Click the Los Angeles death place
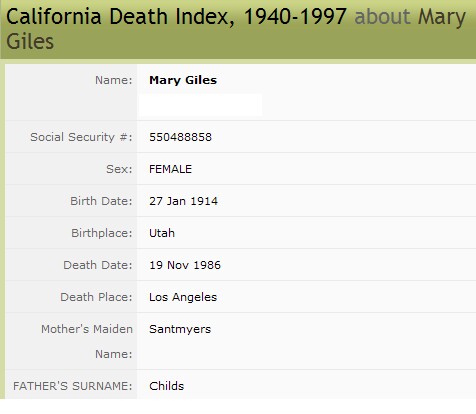This screenshot has height=414, width=476. coord(183,297)
